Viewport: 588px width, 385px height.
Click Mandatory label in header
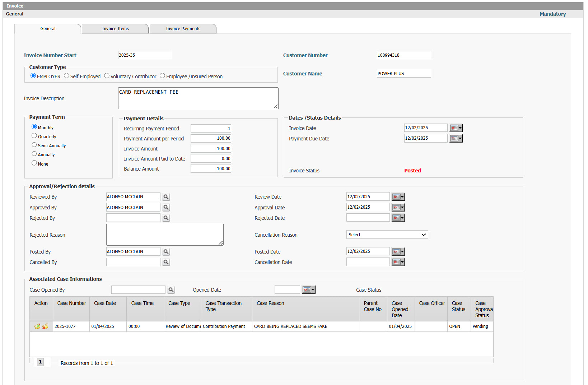[552, 14]
